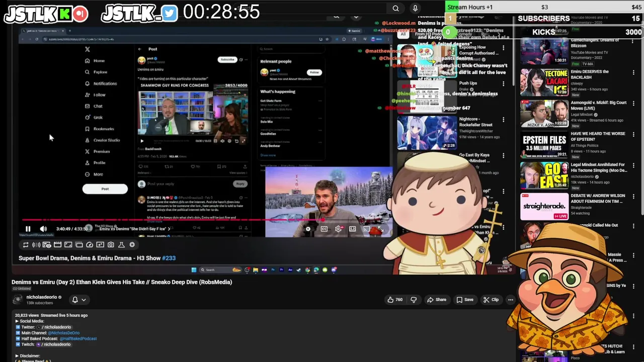644x362 pixels.
Task: Open Chat in X sidebar
Action: click(94, 106)
